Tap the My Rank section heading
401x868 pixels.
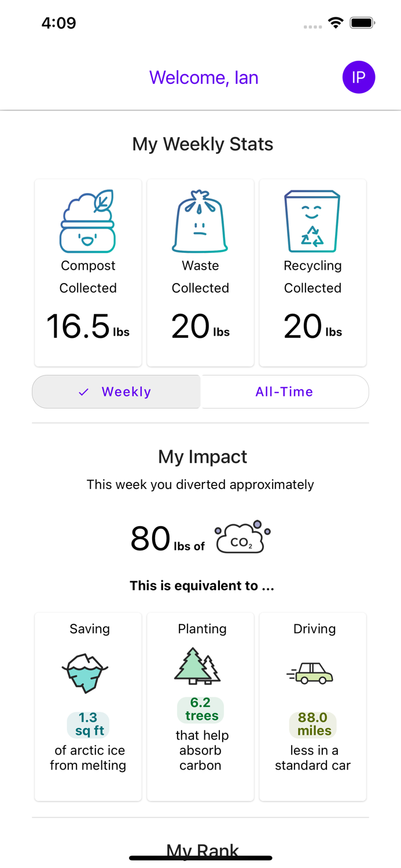coord(203,849)
